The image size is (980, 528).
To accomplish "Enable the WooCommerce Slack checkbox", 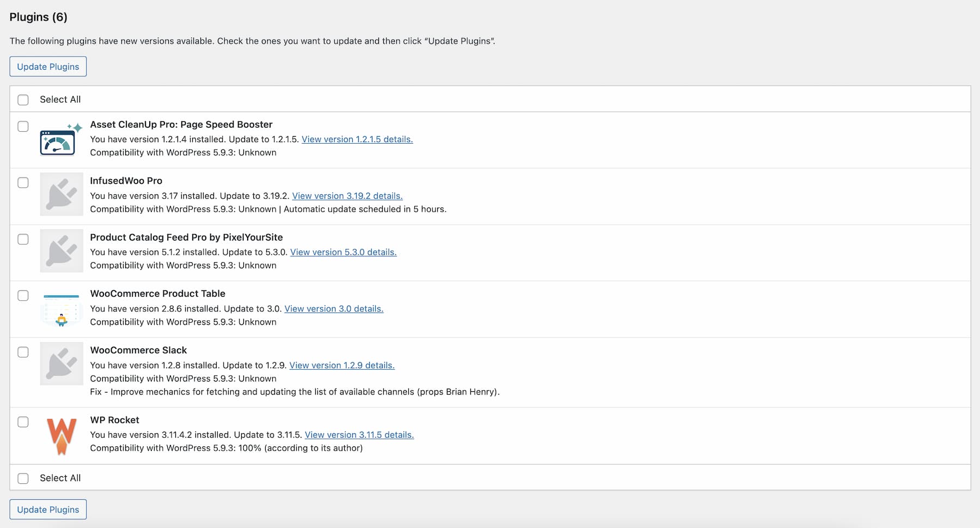I will point(23,352).
